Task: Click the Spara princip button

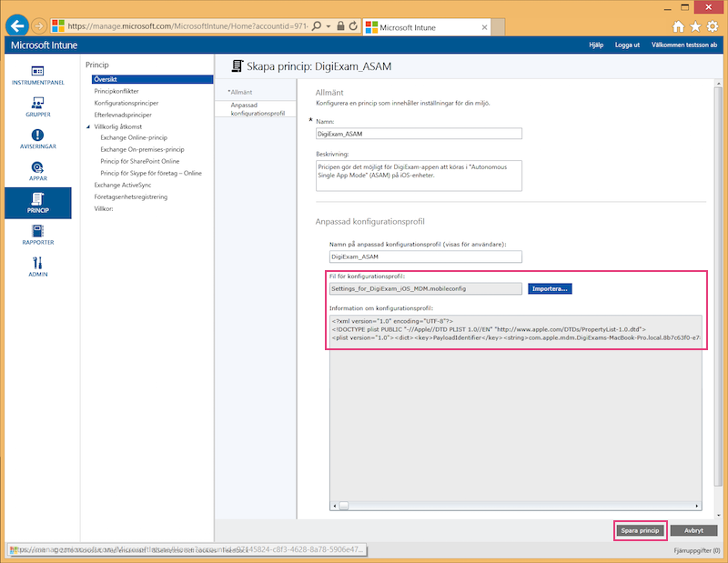Action: click(x=640, y=530)
